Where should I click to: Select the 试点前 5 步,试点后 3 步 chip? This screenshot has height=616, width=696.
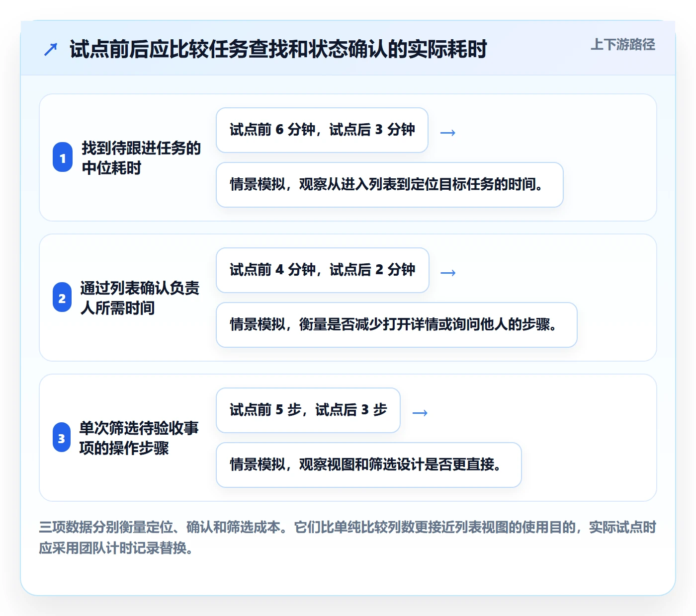pos(308,410)
